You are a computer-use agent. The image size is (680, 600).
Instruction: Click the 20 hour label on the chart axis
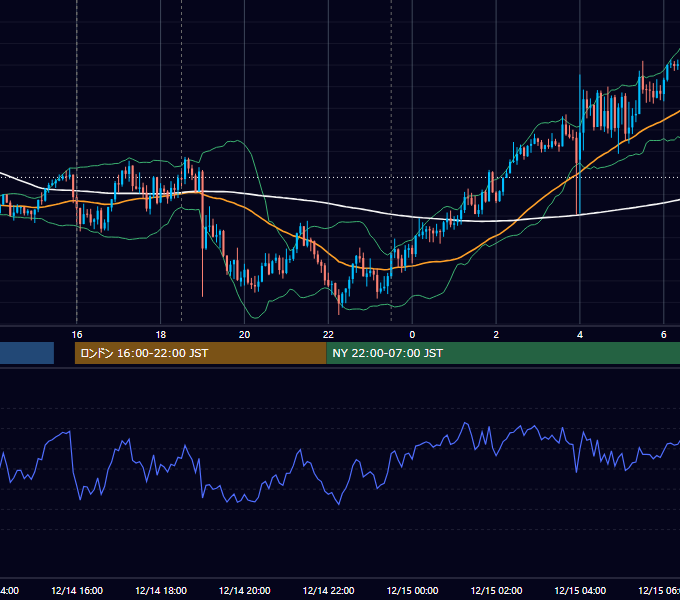[x=245, y=335]
